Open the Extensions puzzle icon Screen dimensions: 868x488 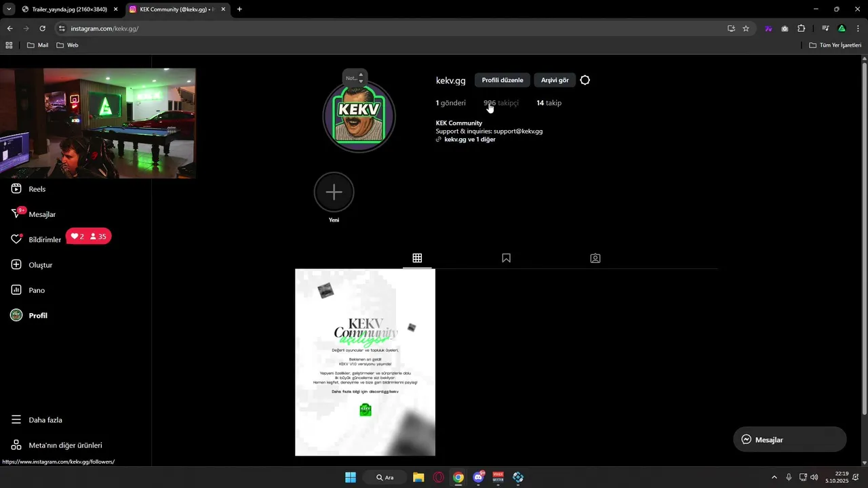point(801,28)
